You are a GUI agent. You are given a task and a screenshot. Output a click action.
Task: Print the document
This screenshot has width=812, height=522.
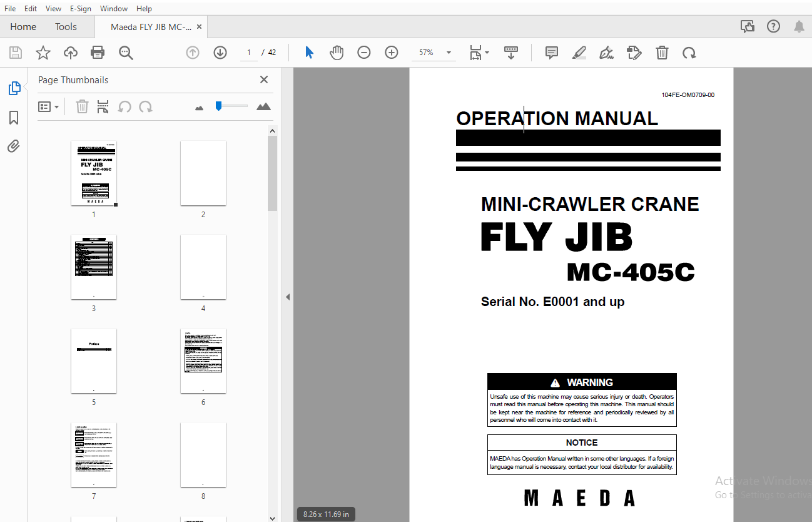[x=98, y=53]
